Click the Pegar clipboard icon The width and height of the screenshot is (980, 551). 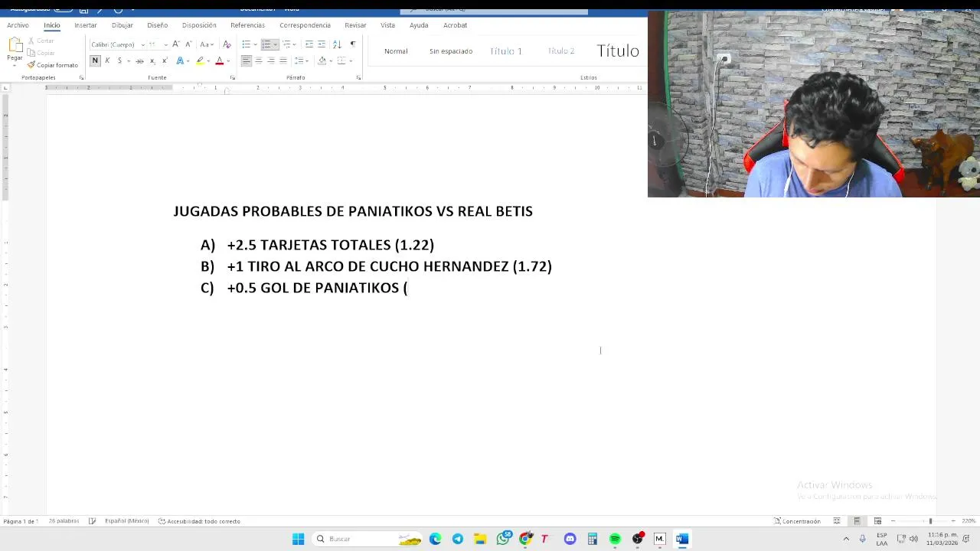coord(15,46)
